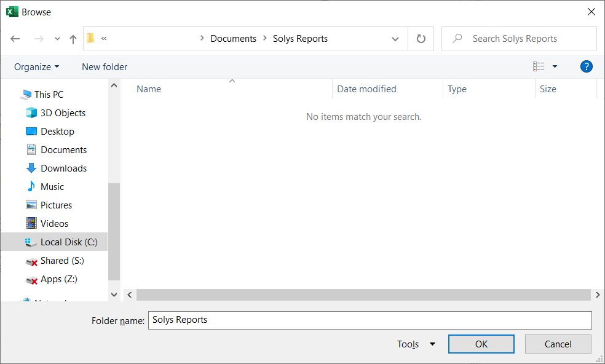Click the Pictures icon in sidebar
Image resolution: width=605 pixels, height=364 pixels.
click(x=31, y=205)
